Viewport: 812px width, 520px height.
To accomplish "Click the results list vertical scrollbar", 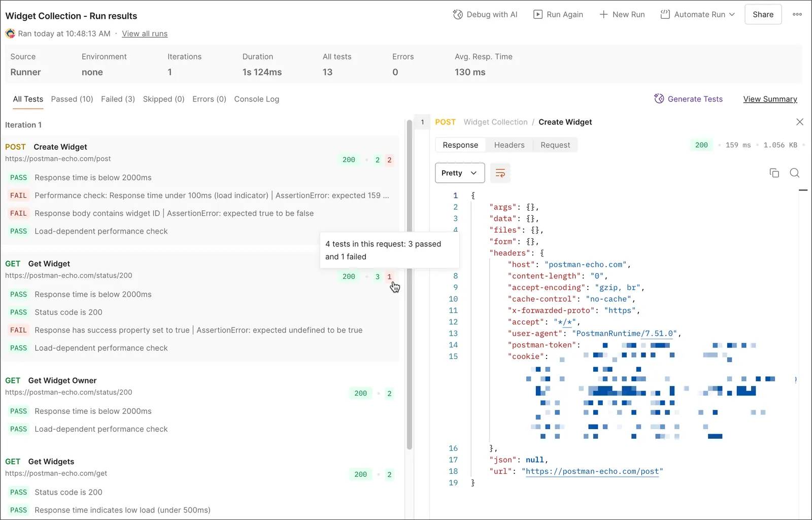I will coord(409,284).
